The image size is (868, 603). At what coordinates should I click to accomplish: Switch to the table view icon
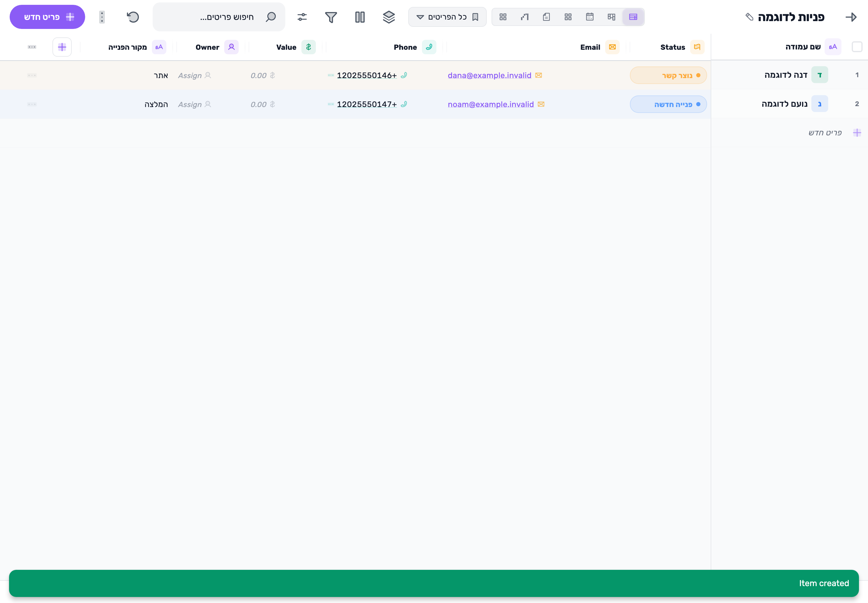point(633,17)
